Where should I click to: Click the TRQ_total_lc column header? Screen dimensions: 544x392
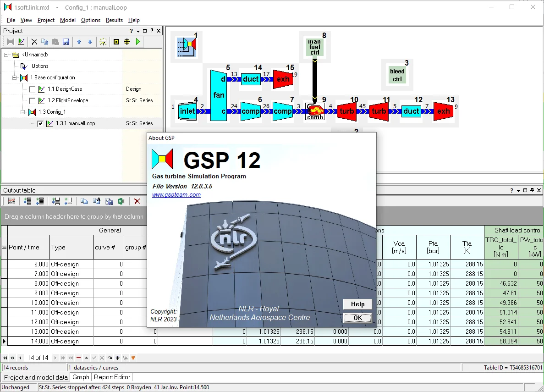coord(501,247)
